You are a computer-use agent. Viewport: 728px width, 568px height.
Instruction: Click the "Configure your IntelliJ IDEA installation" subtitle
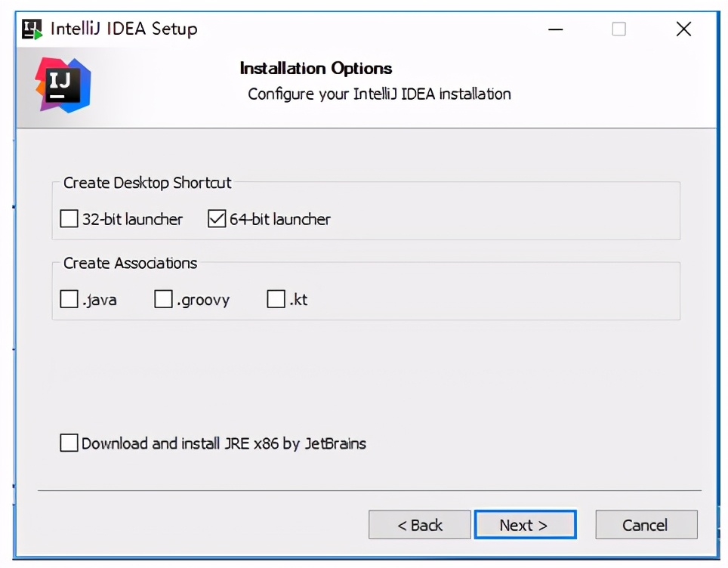(379, 94)
